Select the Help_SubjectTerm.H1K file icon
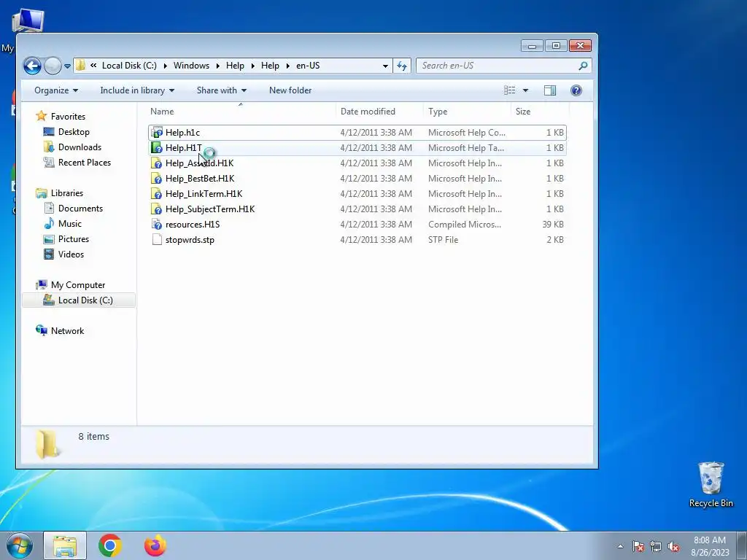 click(x=157, y=209)
